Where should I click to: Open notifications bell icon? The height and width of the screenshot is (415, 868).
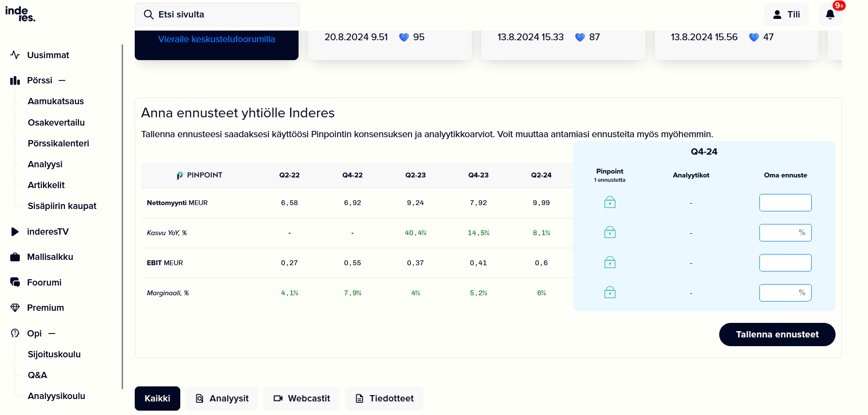[x=830, y=15]
